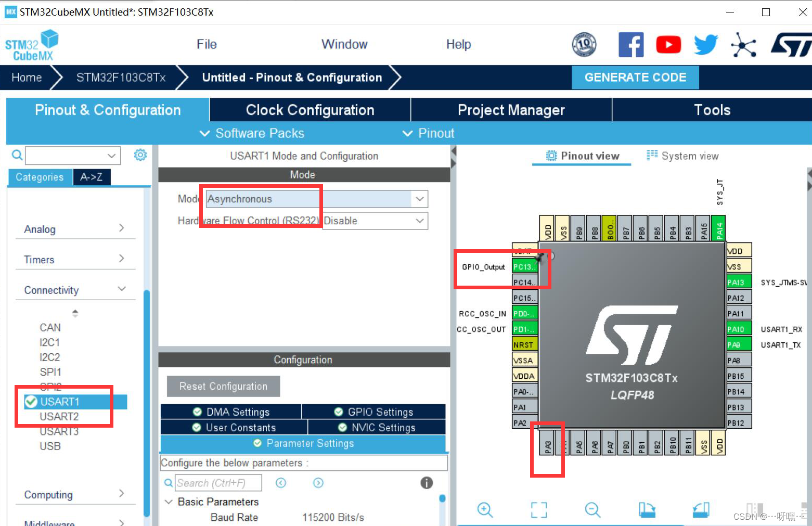Show the Categories peripheral list
The height and width of the screenshot is (526, 812).
coord(40,177)
